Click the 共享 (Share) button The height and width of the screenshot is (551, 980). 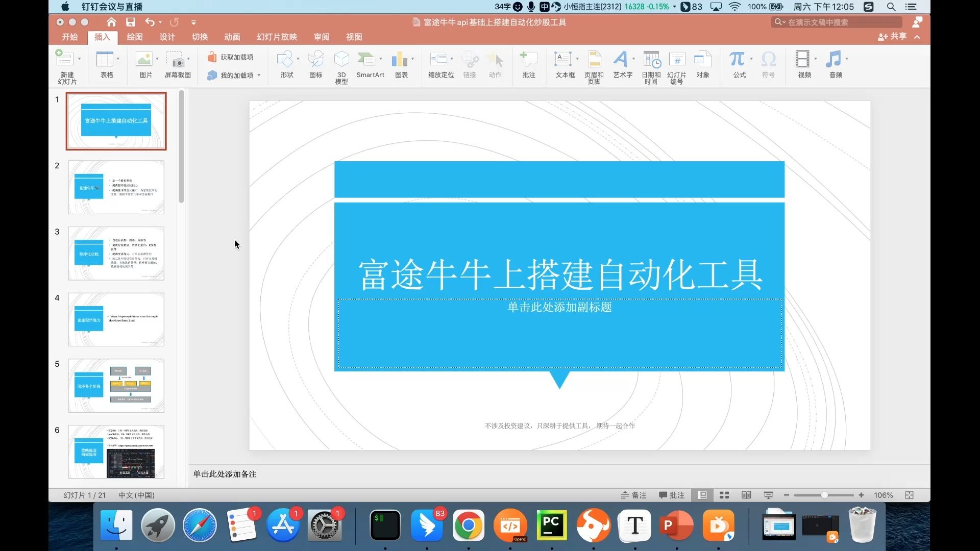(x=892, y=37)
